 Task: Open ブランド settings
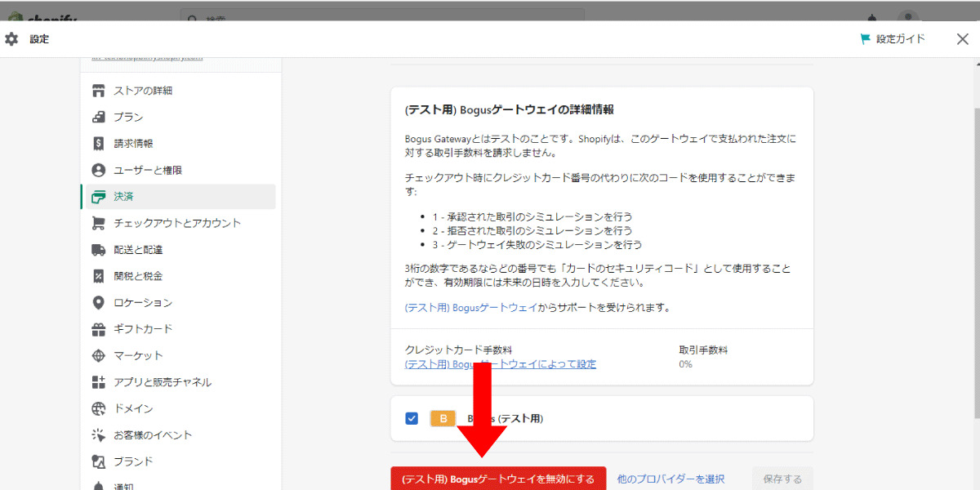(x=133, y=461)
